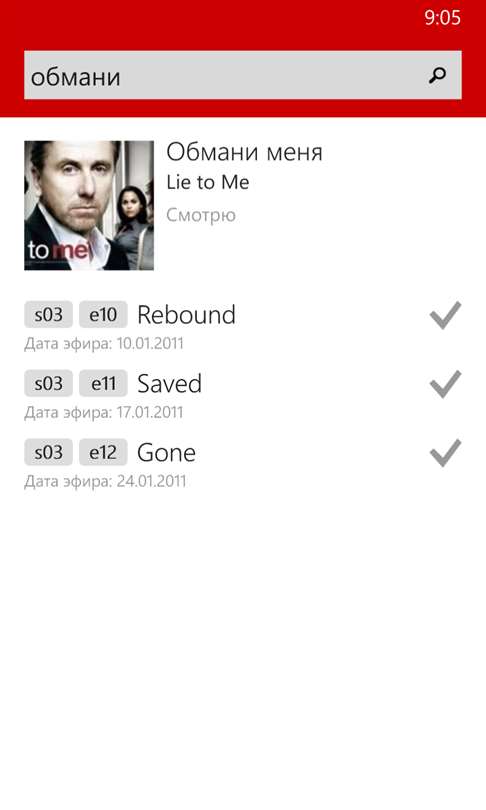Tap the magnifier search icon
This screenshot has height=810, width=486.
437,76
